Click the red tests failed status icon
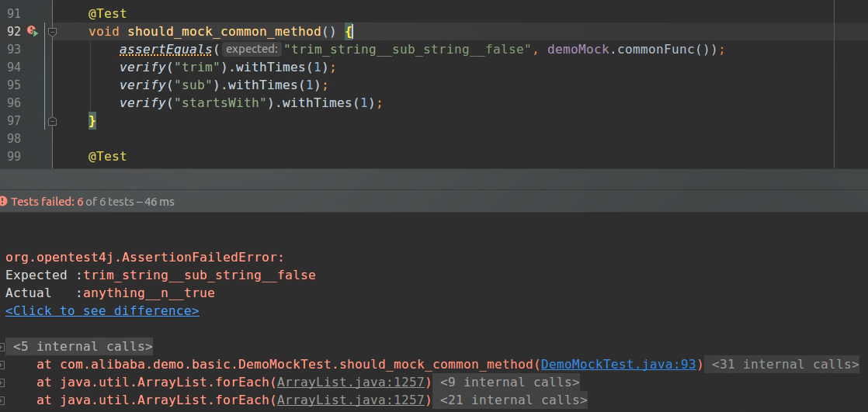Image resolution: width=868 pixels, height=412 pixels. coord(3,201)
